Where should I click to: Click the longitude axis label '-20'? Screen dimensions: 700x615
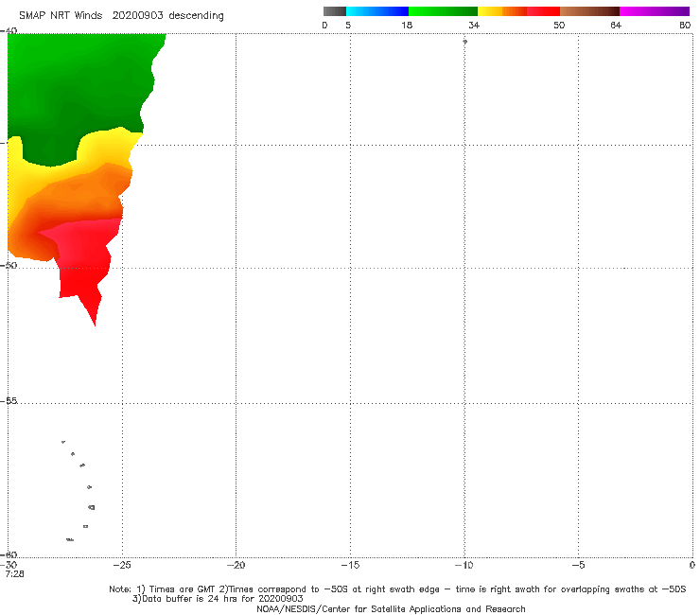click(236, 565)
